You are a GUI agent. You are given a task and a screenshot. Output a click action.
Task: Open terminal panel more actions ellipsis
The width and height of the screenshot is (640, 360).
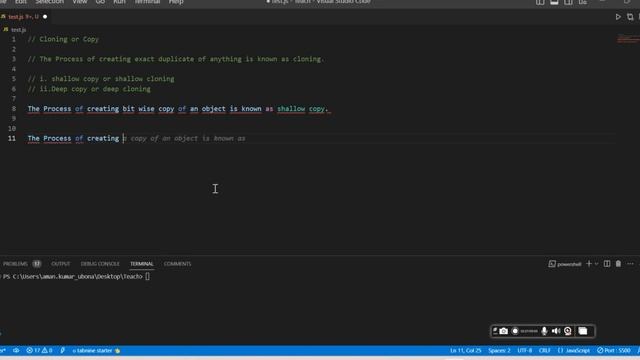631,264
